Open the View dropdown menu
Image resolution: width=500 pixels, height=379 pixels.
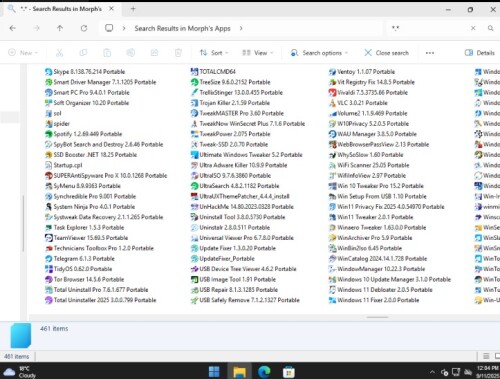click(258, 53)
